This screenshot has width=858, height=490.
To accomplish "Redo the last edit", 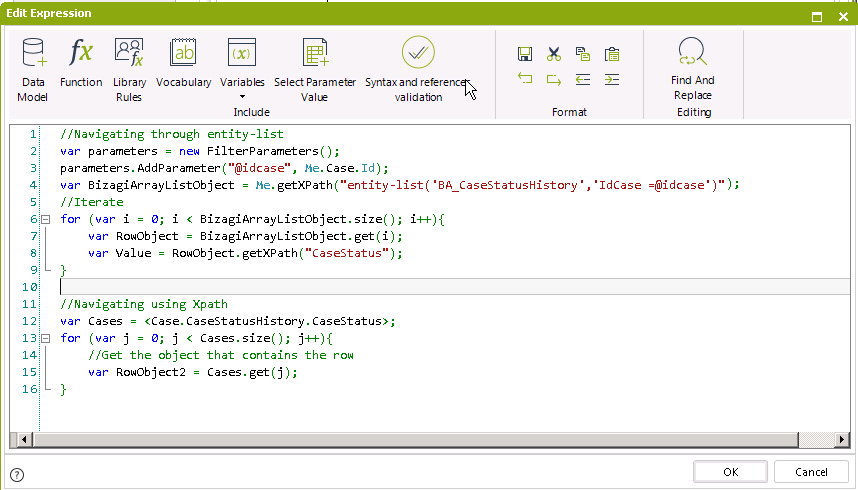I will pos(554,79).
